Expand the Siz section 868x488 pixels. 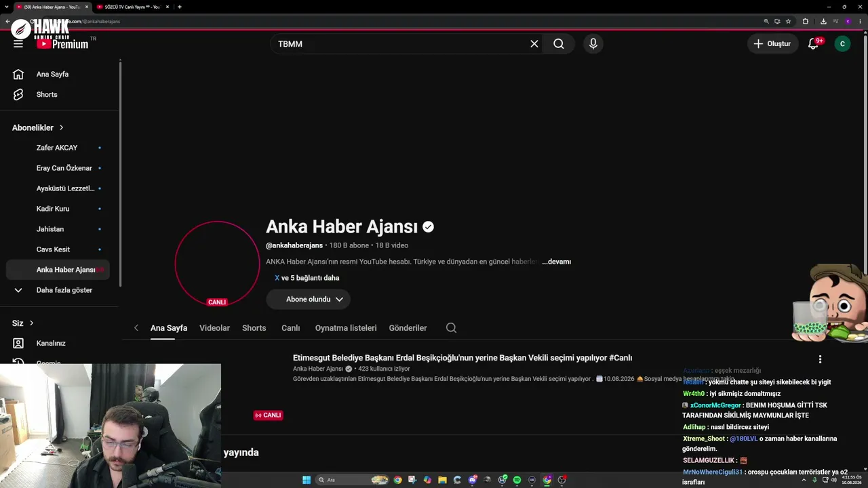pyautogui.click(x=23, y=323)
